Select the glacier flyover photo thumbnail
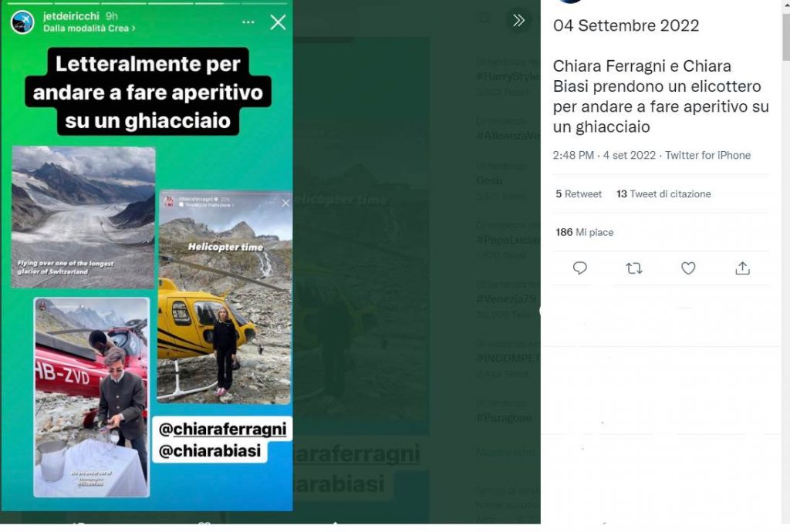790x532 pixels. tap(83, 217)
